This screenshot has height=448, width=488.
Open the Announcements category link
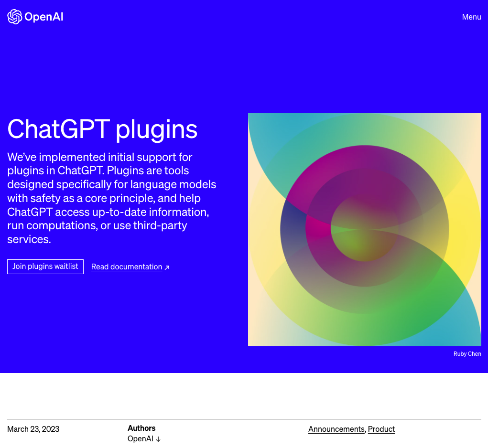tap(336, 429)
